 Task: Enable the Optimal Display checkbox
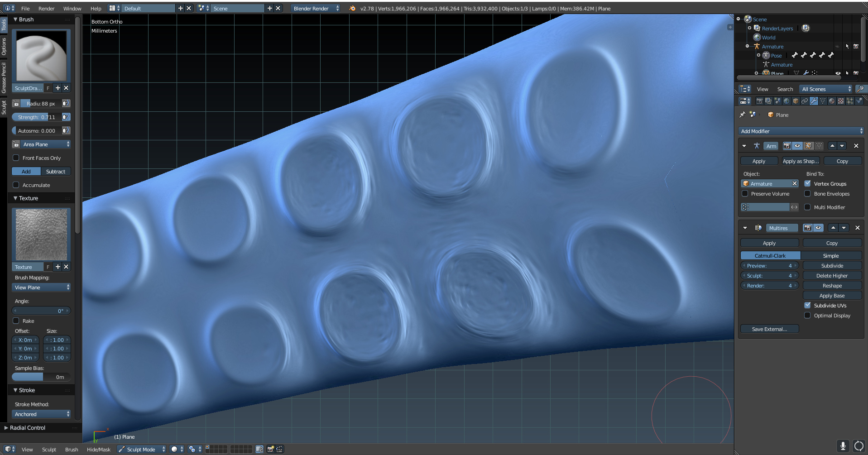(x=808, y=315)
